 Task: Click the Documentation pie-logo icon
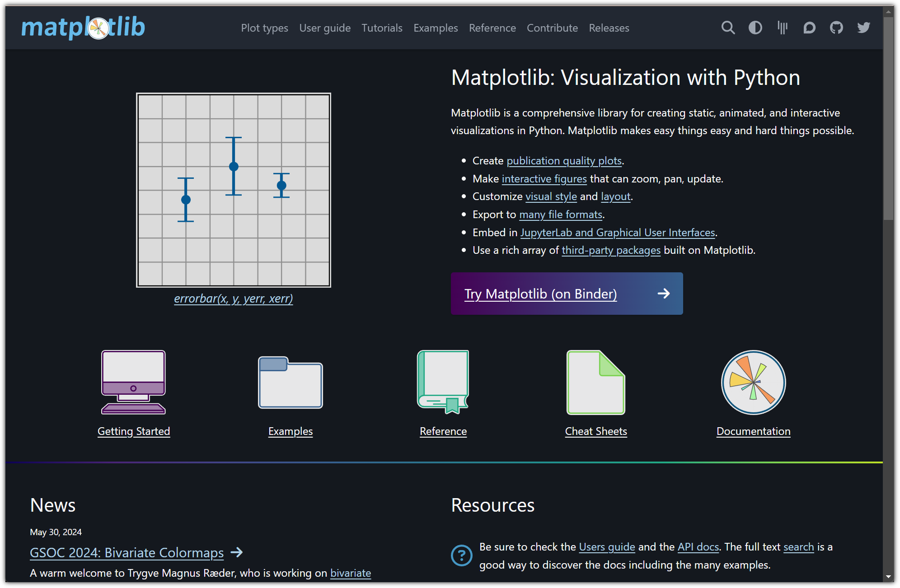pos(753,382)
